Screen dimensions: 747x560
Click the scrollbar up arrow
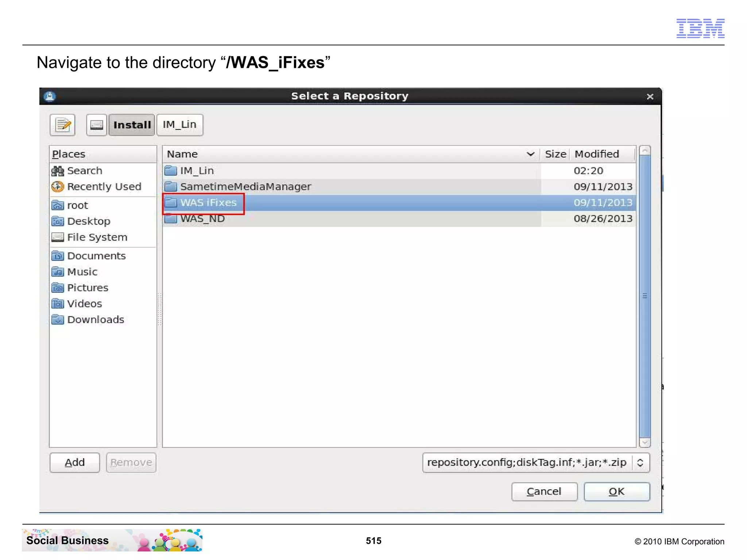pyautogui.click(x=645, y=150)
